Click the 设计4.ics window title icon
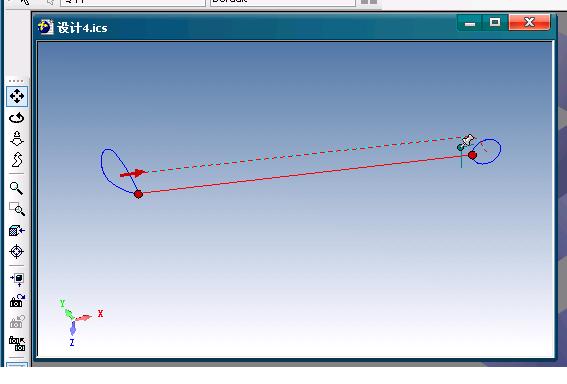This screenshot has width=567, height=384. click(45, 27)
